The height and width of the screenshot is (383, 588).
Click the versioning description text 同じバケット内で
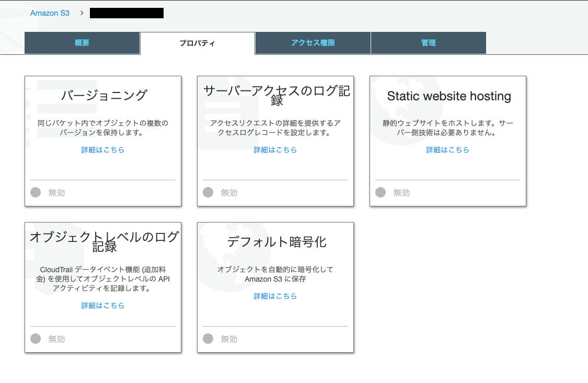(103, 128)
